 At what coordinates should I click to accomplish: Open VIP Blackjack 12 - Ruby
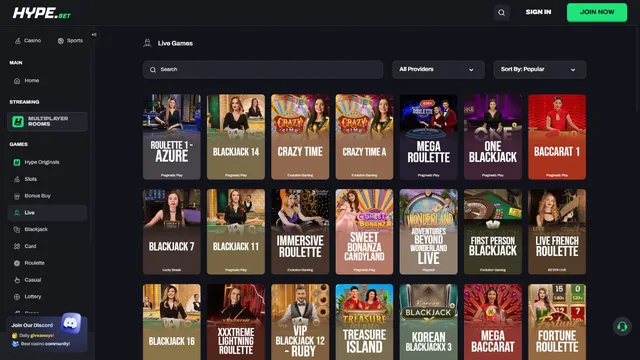coord(300,322)
